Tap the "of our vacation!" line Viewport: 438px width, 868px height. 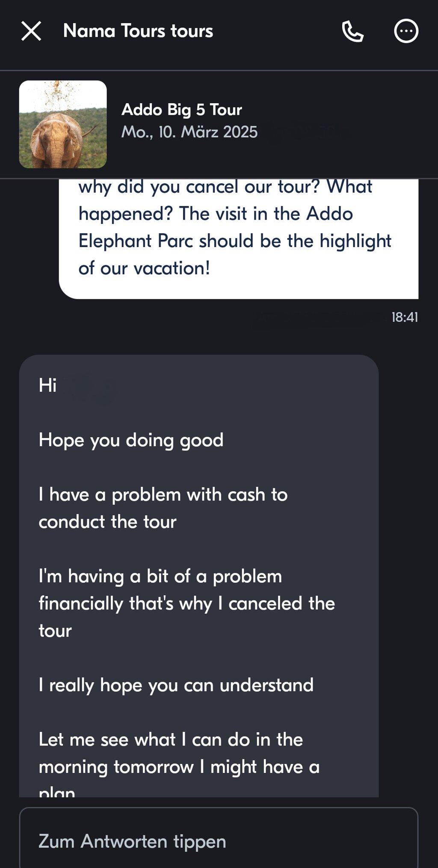pos(144,268)
